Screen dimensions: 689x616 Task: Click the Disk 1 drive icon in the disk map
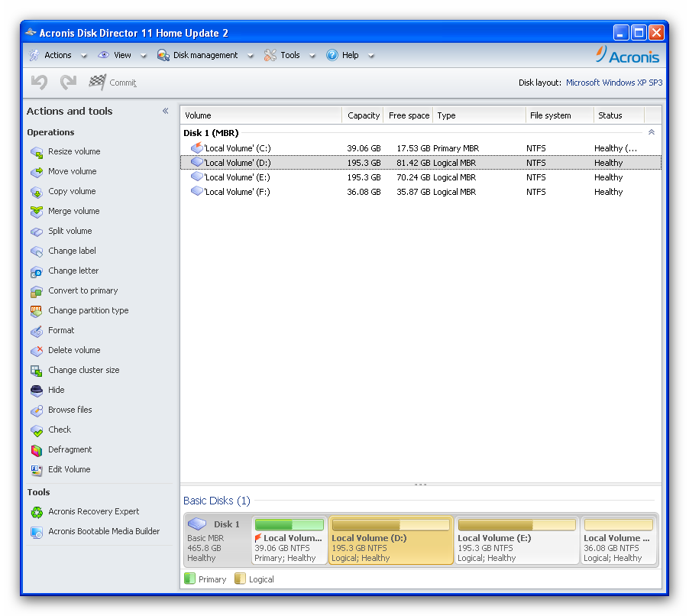(x=197, y=524)
